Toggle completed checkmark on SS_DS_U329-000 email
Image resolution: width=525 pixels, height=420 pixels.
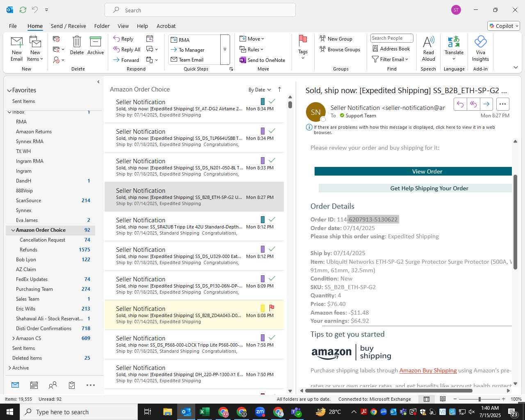[x=272, y=249]
